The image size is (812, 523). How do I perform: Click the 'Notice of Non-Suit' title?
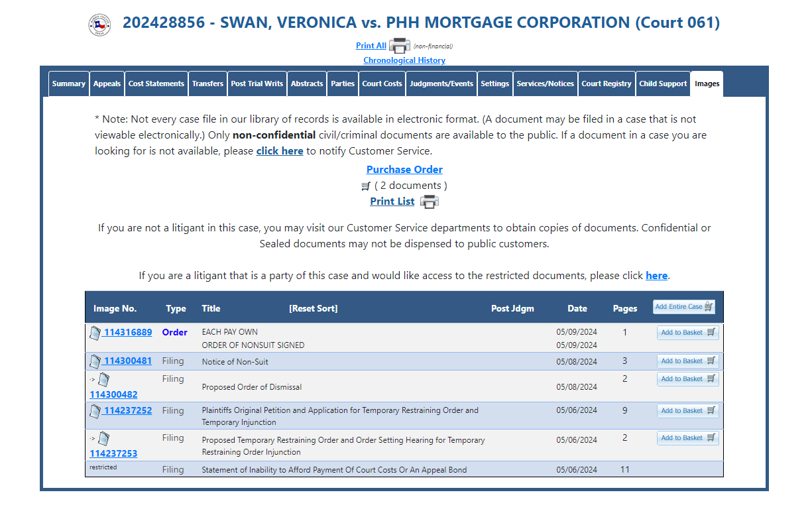coord(235,362)
